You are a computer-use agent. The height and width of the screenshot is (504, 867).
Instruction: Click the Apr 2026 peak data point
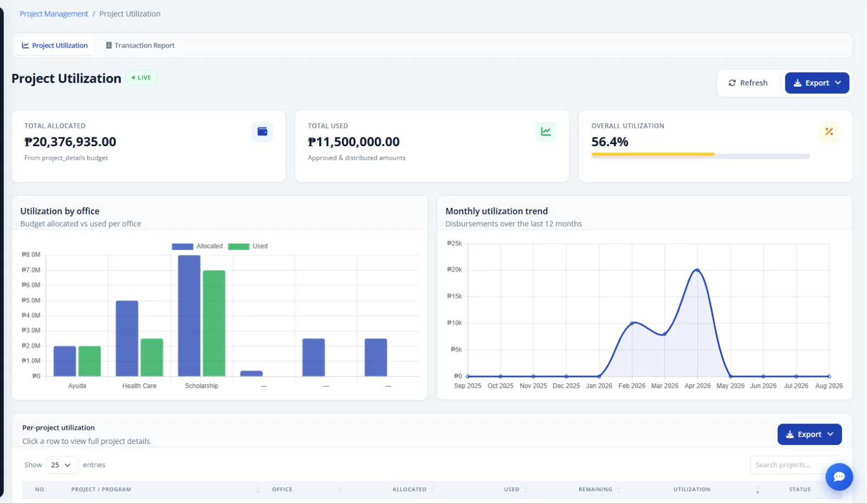pos(697,270)
